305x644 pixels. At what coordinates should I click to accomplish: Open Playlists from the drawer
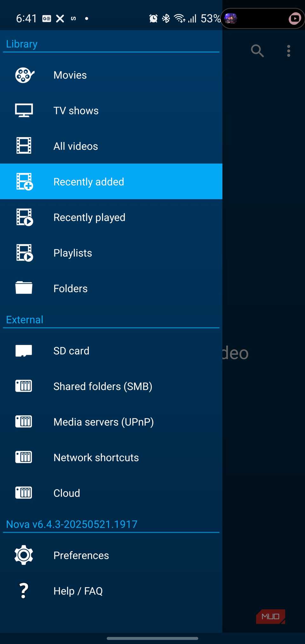coord(111,253)
